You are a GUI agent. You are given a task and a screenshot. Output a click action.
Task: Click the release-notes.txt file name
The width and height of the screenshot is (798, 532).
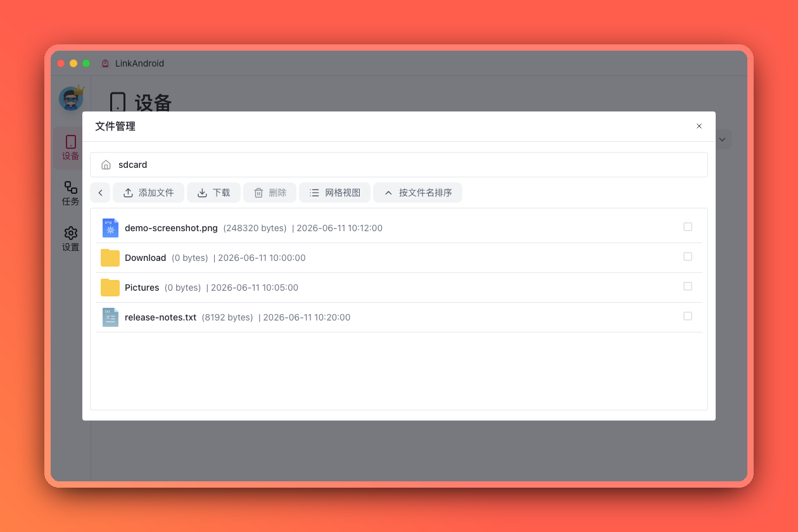[x=161, y=317]
